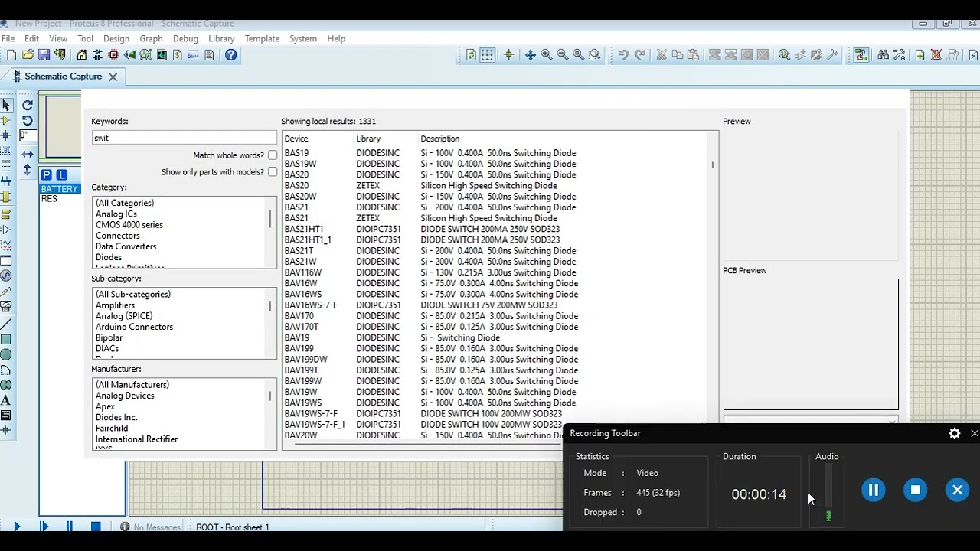Viewport: 980px width, 551px height.
Task: Open the Help question mark icon
Action: [230, 55]
